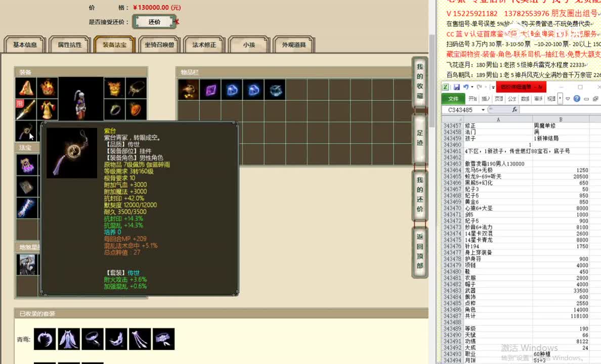601x364 pixels.
Task: Click the golden helmet icon in the equipment grid
Action: click(x=114, y=89)
